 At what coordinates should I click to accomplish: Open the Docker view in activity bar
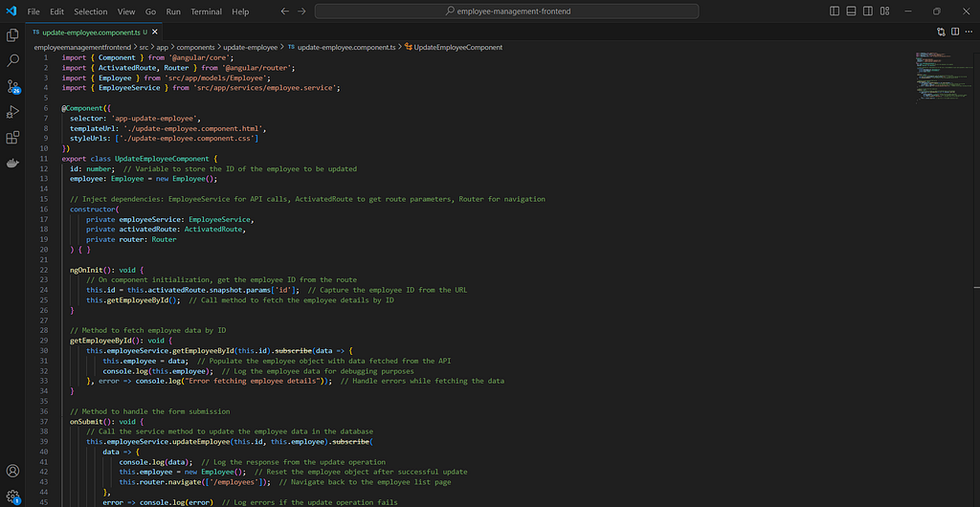click(12, 164)
